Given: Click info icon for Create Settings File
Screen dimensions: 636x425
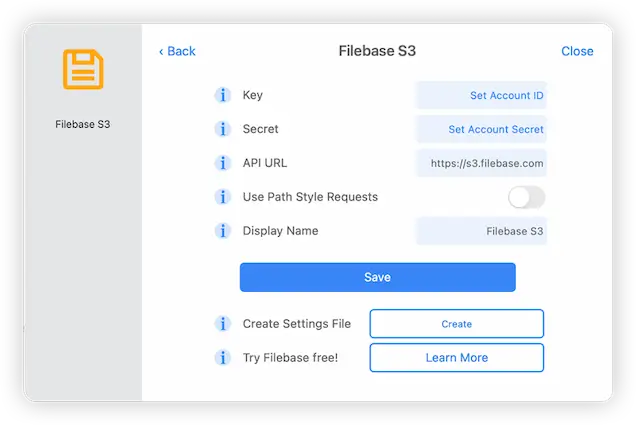Looking at the screenshot, I should coord(223,324).
